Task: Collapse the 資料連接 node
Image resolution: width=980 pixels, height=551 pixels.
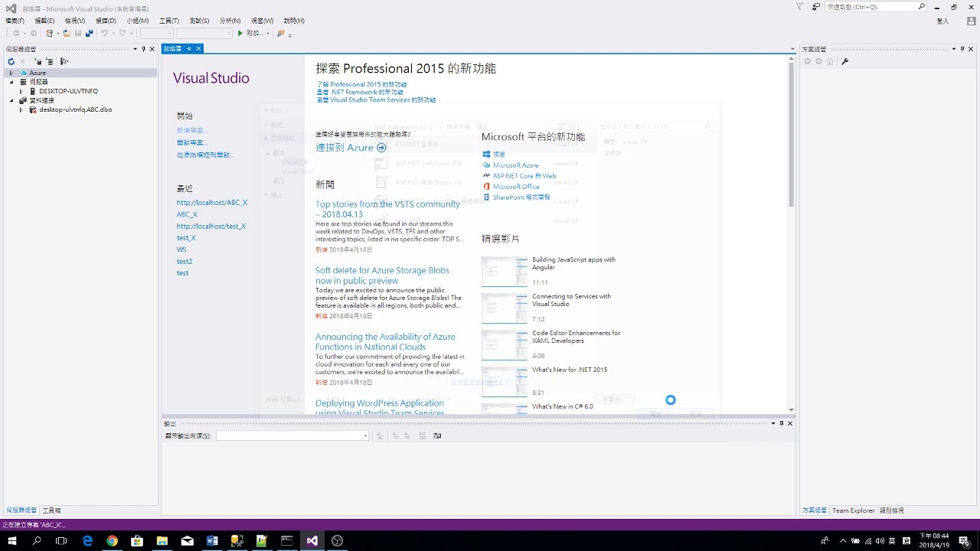Action: tap(11, 100)
